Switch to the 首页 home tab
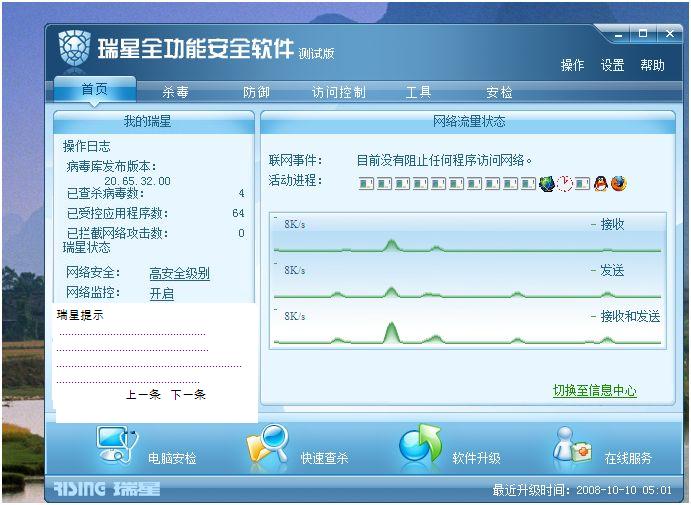The image size is (691, 505). tap(94, 89)
